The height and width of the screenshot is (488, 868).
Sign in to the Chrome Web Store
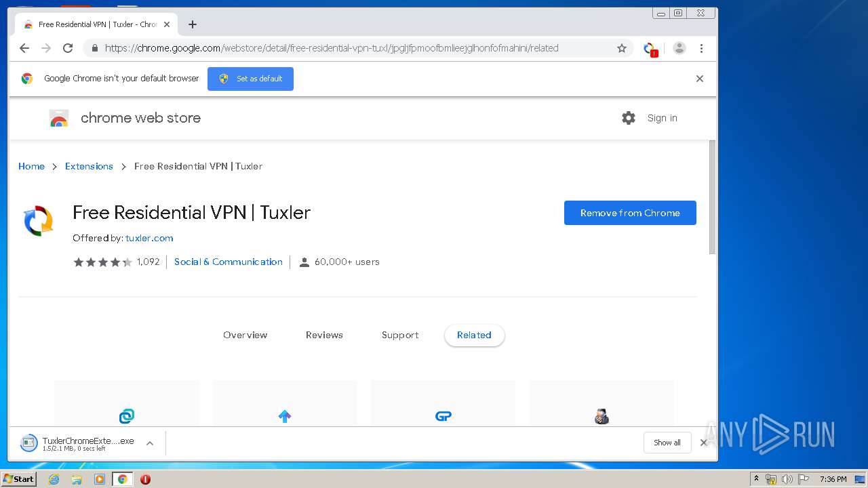662,118
